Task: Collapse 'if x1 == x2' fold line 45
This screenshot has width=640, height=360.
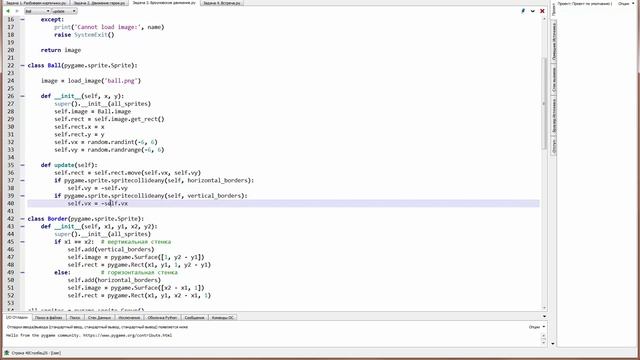Action: tap(22, 242)
